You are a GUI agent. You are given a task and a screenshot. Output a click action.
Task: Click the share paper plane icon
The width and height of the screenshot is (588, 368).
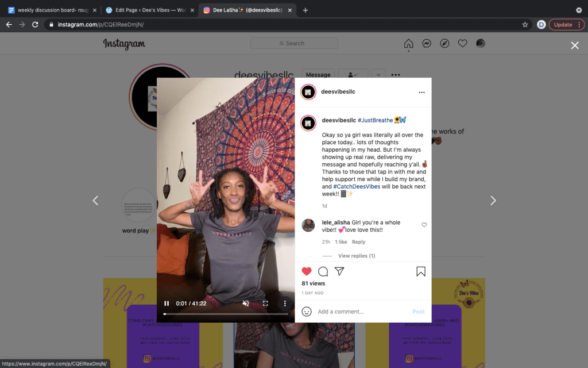pos(339,271)
